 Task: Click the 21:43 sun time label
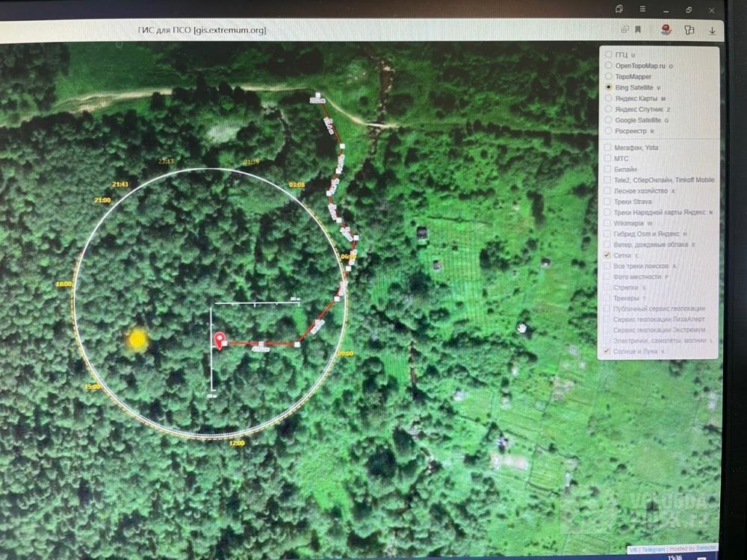click(x=120, y=184)
